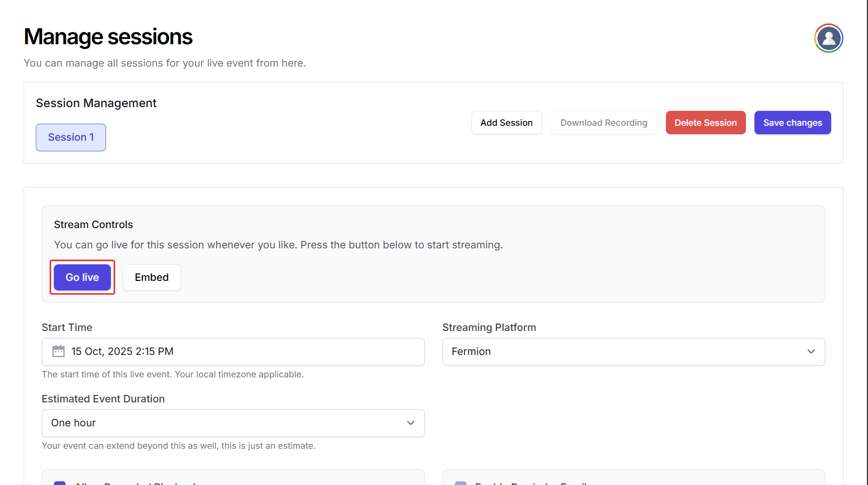This screenshot has height=485, width=868.
Task: Click the Manage sessions page heading
Action: pos(108,37)
